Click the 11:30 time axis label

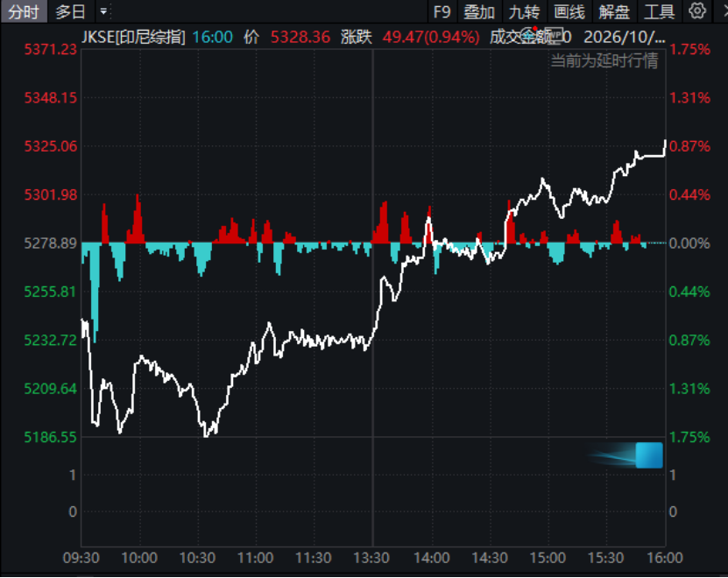click(314, 558)
